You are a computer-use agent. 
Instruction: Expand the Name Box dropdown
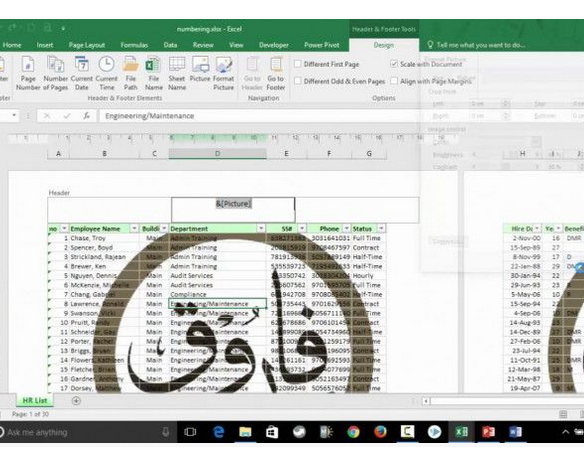tap(14, 115)
